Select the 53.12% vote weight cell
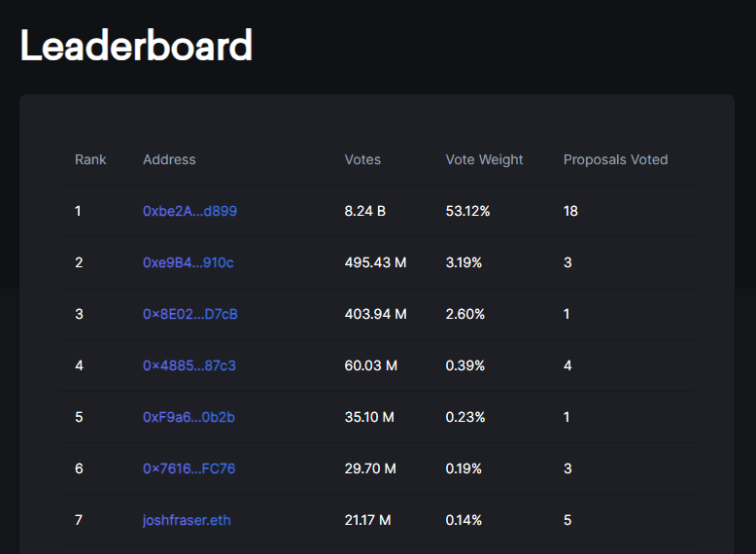Viewport: 756px width, 554px height. pos(467,211)
